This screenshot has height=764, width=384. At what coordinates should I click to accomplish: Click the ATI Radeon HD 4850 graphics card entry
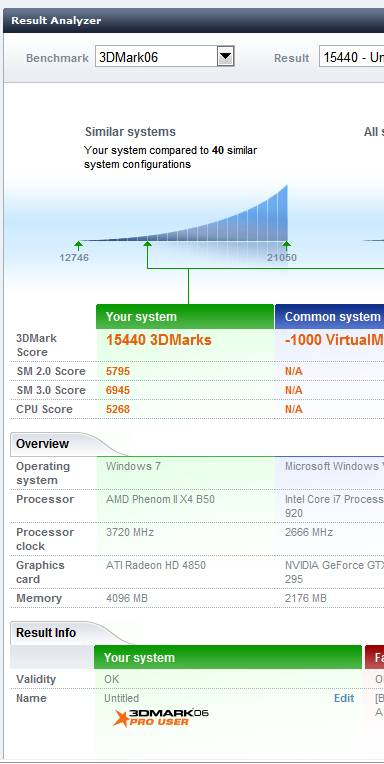156,565
